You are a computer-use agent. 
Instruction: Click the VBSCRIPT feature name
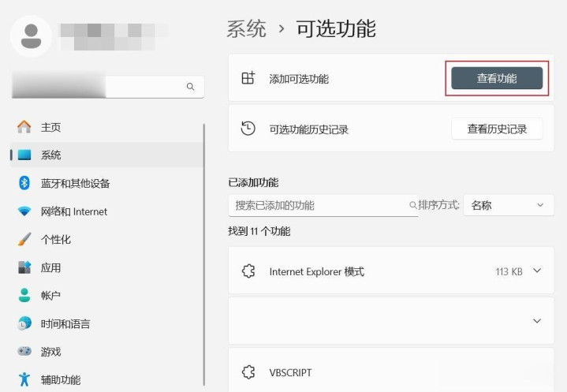tap(290, 372)
